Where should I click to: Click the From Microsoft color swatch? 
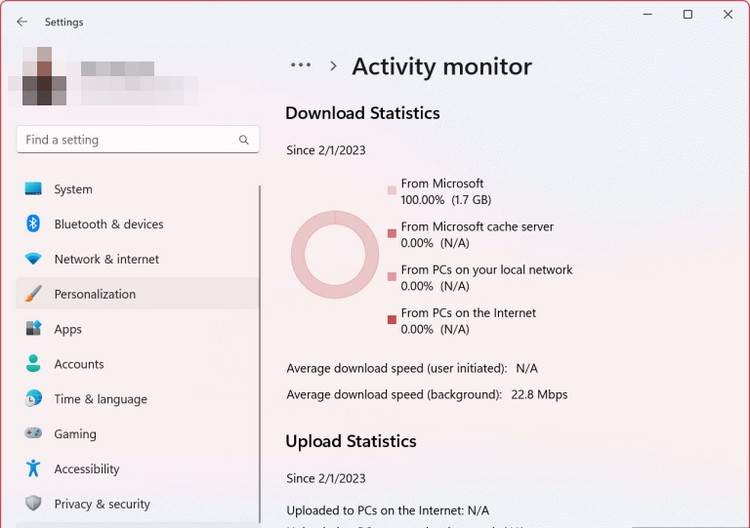click(x=392, y=190)
